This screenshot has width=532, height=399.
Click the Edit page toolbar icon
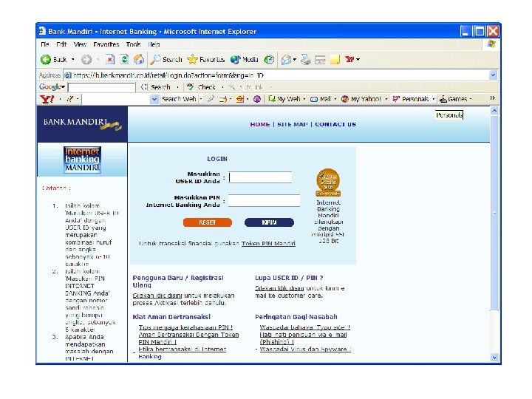(320, 60)
